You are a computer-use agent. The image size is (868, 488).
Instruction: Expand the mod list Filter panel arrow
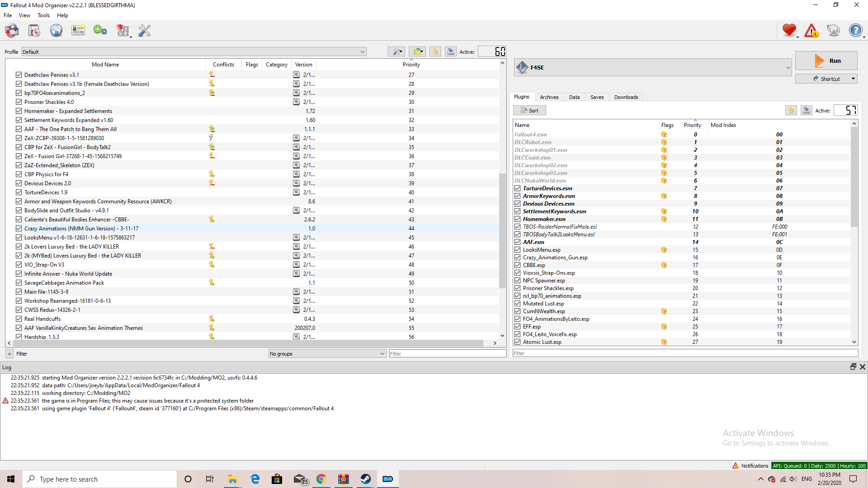[x=9, y=354]
